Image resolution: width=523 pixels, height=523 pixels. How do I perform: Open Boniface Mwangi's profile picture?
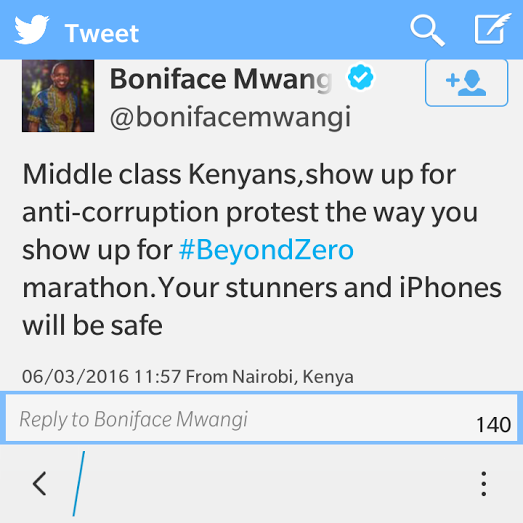[x=58, y=96]
